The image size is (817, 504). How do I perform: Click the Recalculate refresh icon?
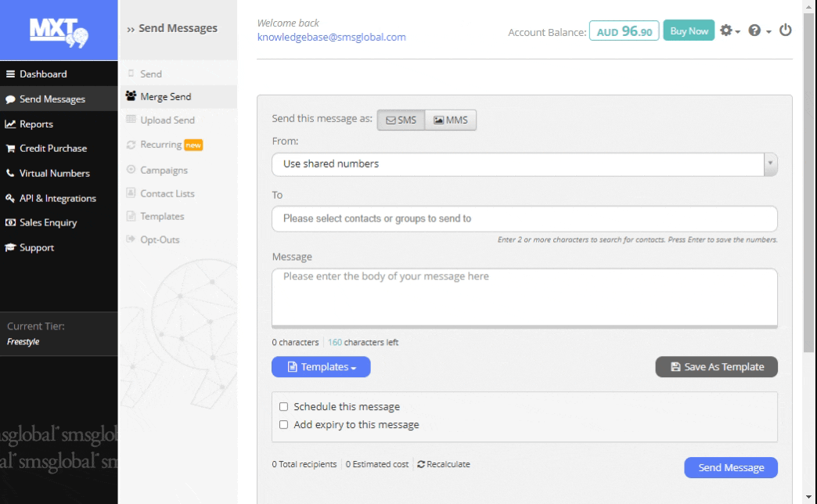(x=421, y=464)
